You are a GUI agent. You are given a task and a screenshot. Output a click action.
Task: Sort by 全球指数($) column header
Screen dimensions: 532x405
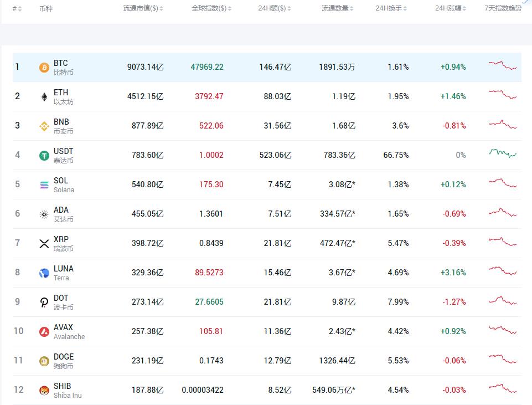211,8
